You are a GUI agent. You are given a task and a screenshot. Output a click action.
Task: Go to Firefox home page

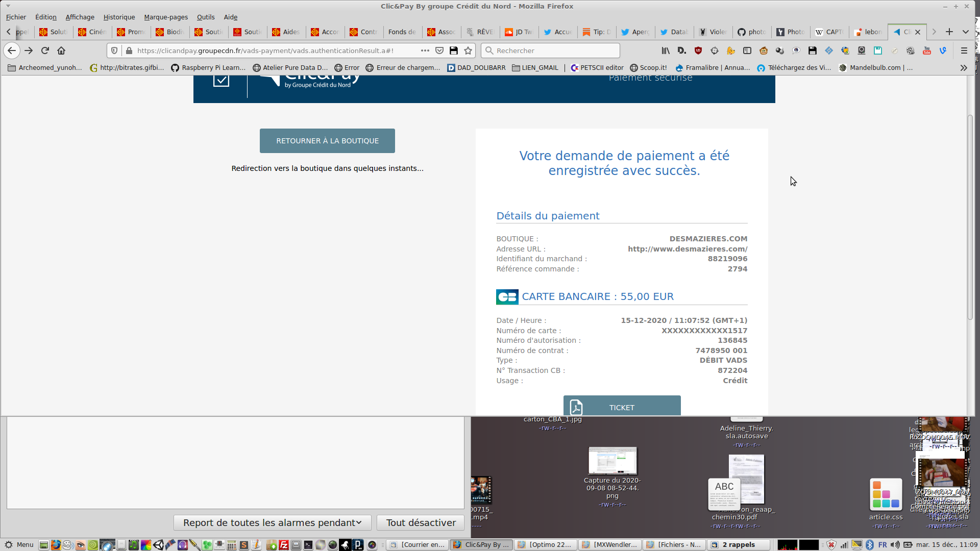click(x=61, y=51)
